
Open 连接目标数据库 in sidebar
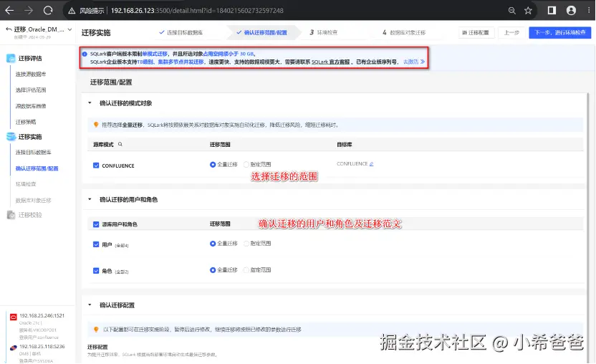(x=34, y=152)
